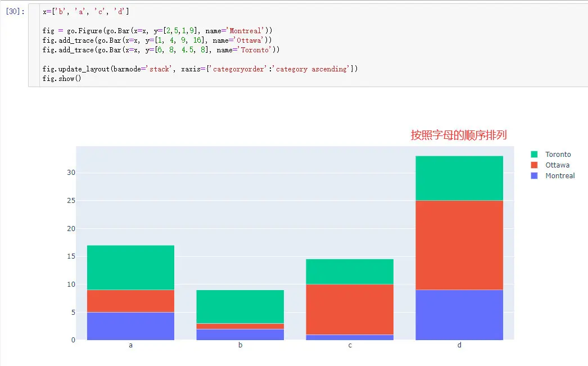Click the blue Montreal segment of bar b
The height and width of the screenshot is (366, 588).
tap(240, 335)
